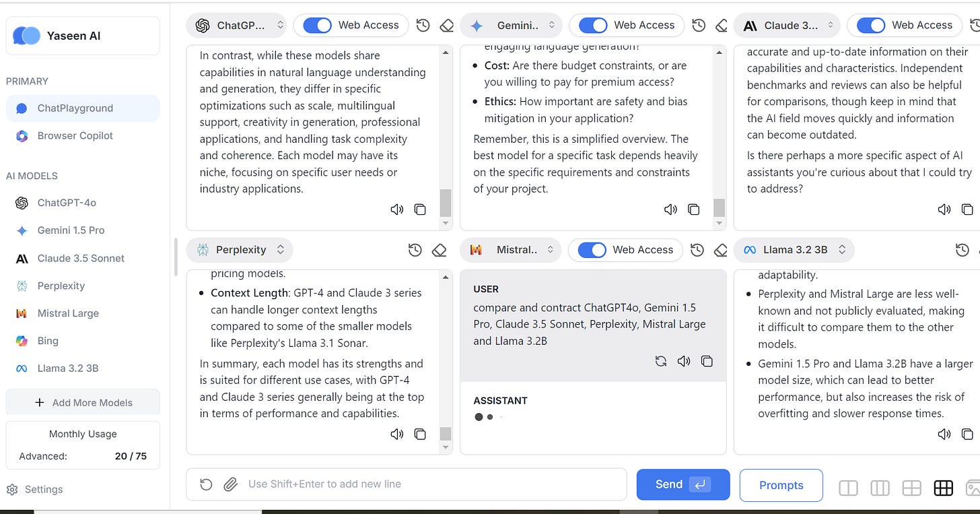980x514 pixels.
Task: Click the Send button
Action: click(x=683, y=484)
